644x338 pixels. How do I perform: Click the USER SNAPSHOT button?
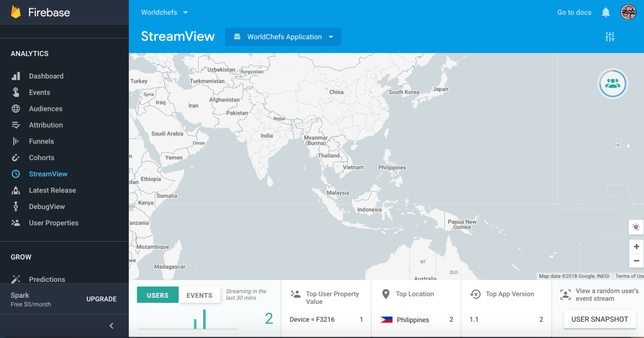(x=599, y=319)
